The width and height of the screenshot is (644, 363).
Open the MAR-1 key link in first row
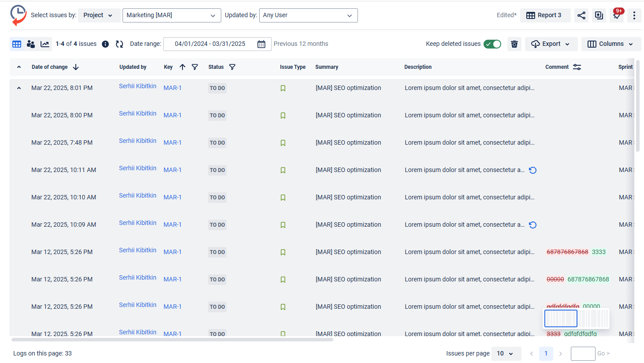(x=172, y=88)
